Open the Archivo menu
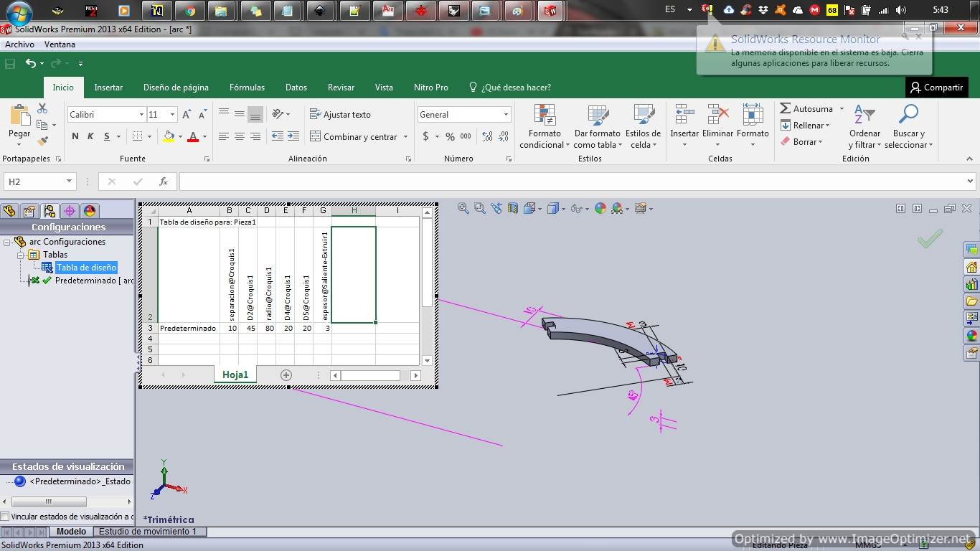Screen dimensions: 980x551 (x=19, y=44)
